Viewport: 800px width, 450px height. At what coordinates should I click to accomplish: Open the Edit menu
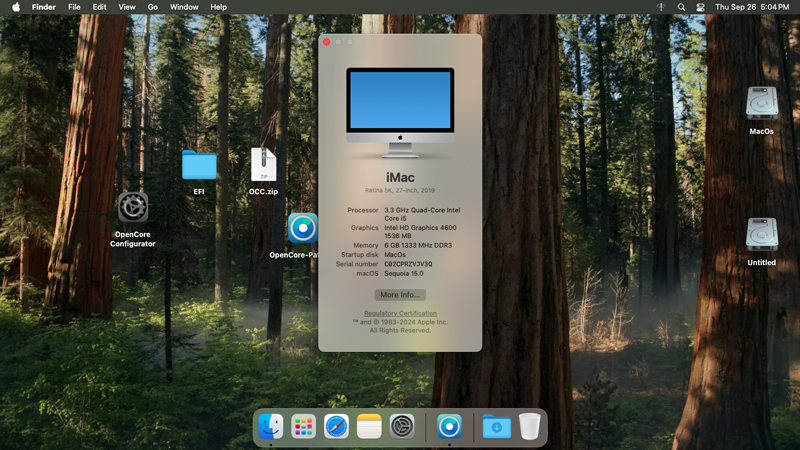point(99,7)
